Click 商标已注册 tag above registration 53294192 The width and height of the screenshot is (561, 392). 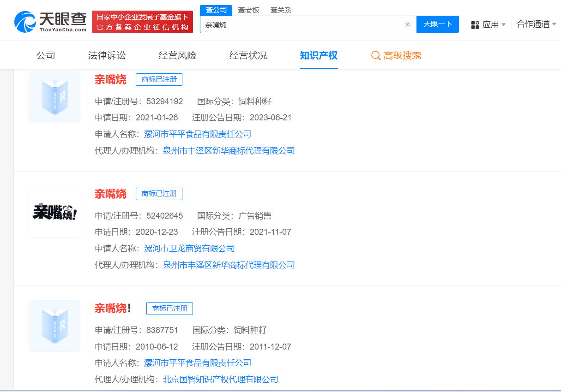click(x=159, y=79)
